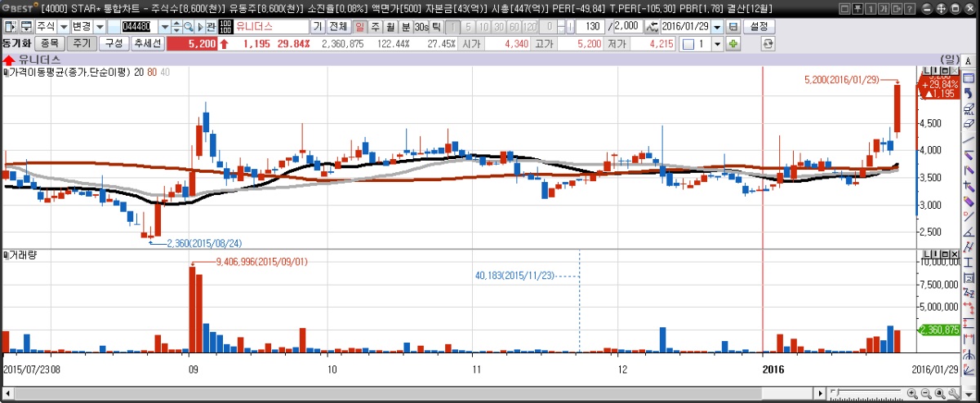This screenshot has height=403, width=980.
Task: Click the play arrow next to search icon
Action: pyautogui.click(x=199, y=27)
